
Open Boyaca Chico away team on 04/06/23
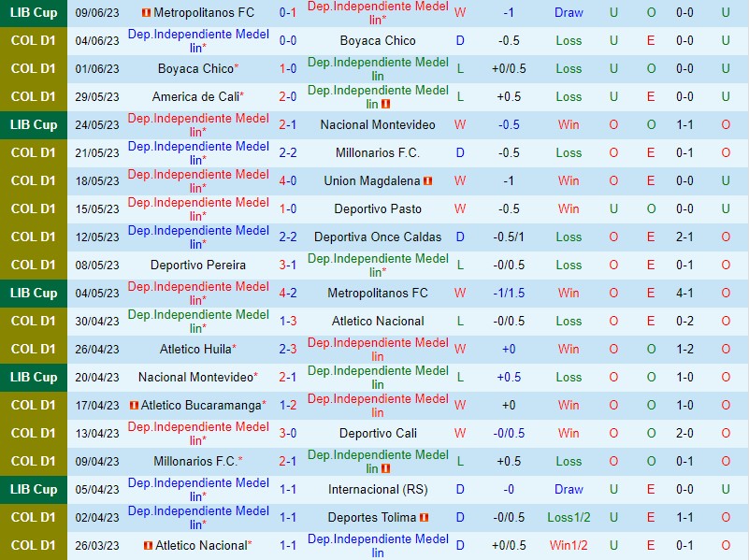click(378, 40)
